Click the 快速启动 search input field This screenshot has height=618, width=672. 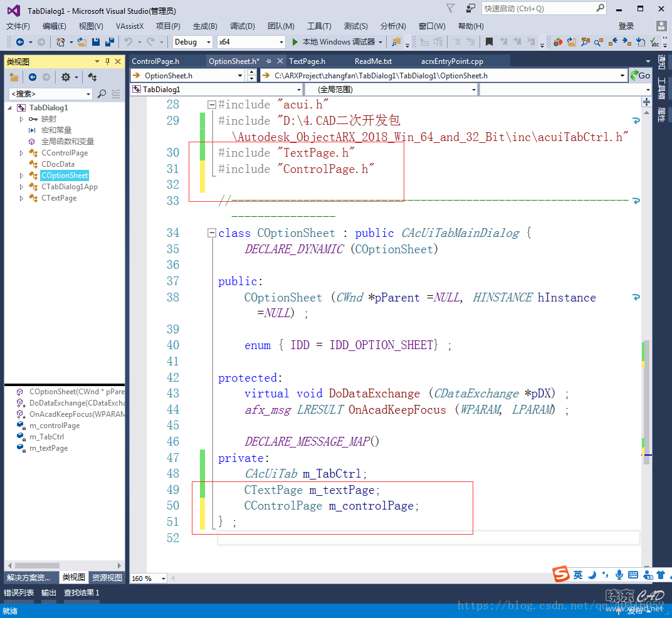544,9
